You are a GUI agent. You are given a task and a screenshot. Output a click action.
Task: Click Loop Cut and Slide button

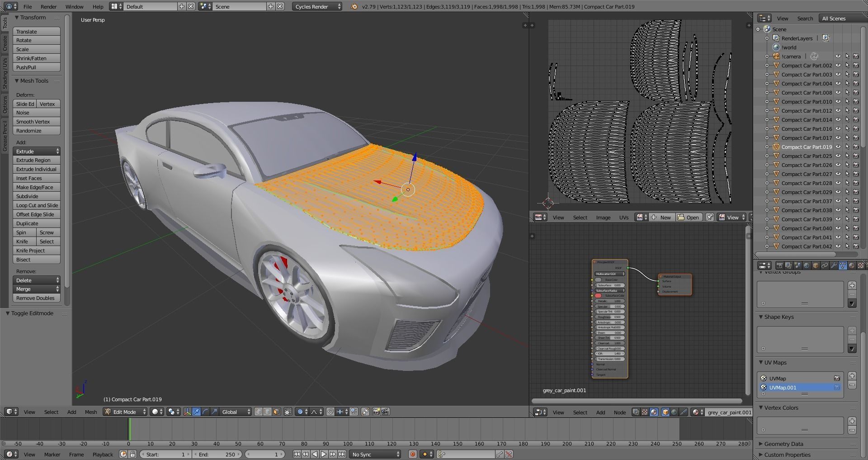[37, 205]
